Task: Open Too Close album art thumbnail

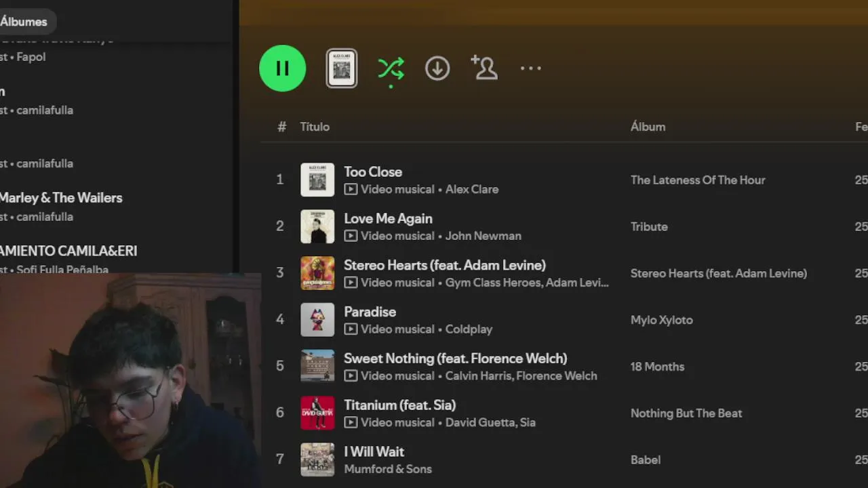Action: (x=317, y=180)
